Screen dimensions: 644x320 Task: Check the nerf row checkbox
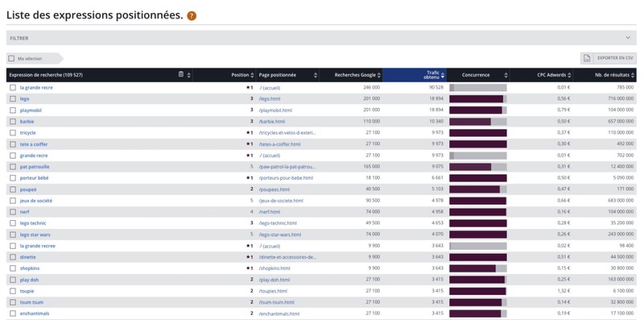click(x=13, y=212)
